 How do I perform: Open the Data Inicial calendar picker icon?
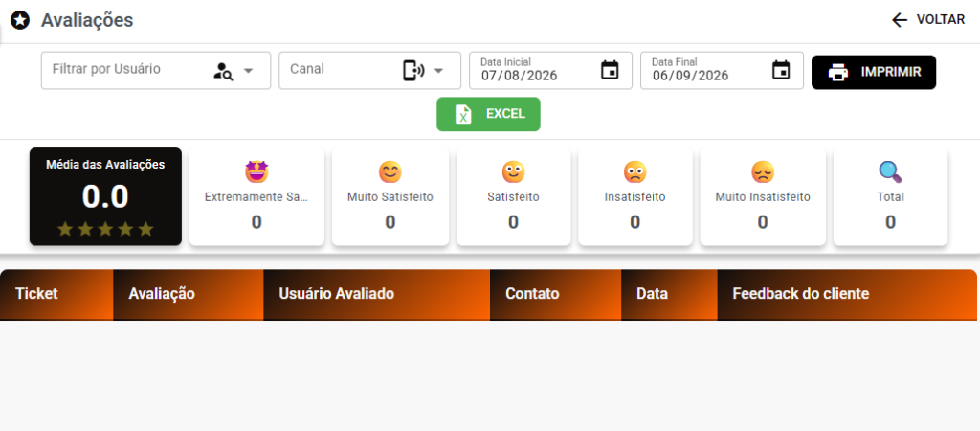[610, 69]
